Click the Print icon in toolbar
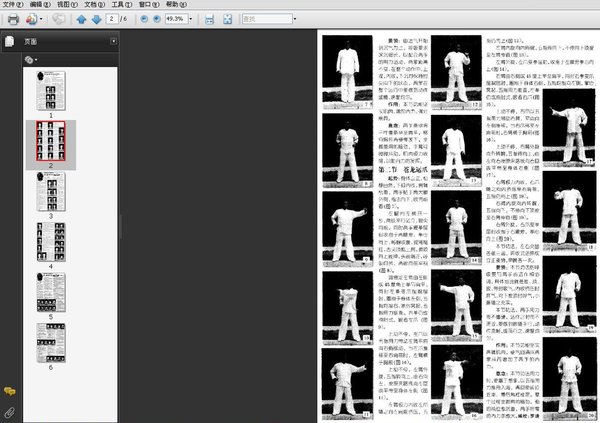 (13, 19)
